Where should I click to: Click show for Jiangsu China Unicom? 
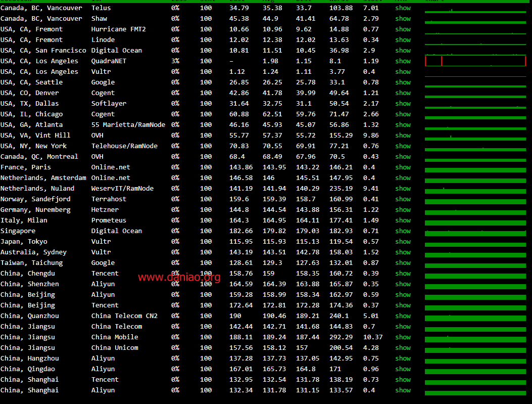[403, 348]
